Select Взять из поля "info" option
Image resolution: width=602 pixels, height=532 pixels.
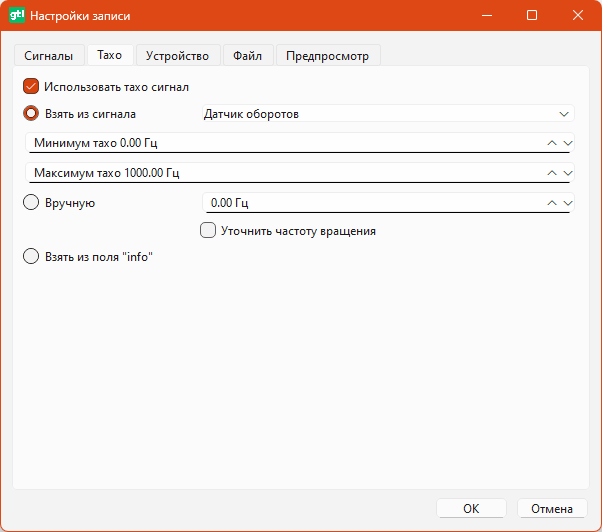[x=31, y=256]
